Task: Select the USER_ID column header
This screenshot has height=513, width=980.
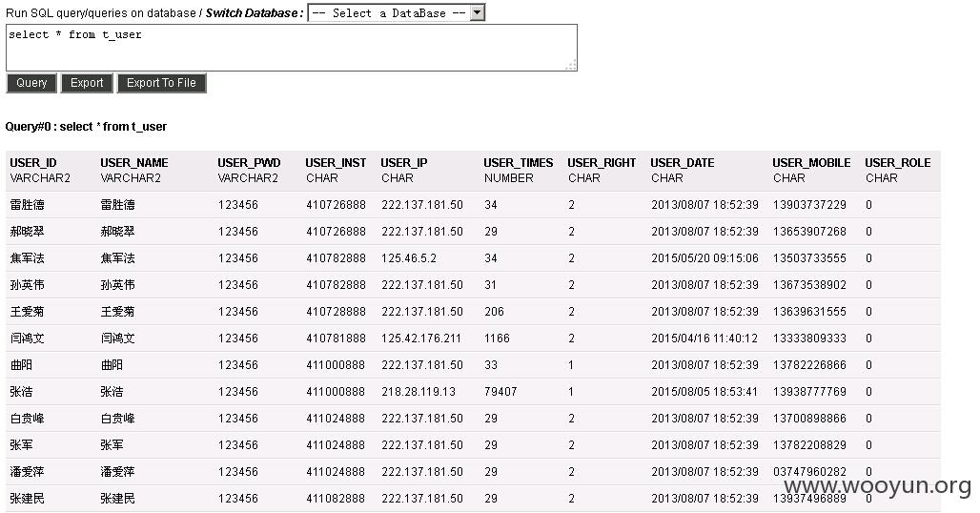Action: [33, 163]
